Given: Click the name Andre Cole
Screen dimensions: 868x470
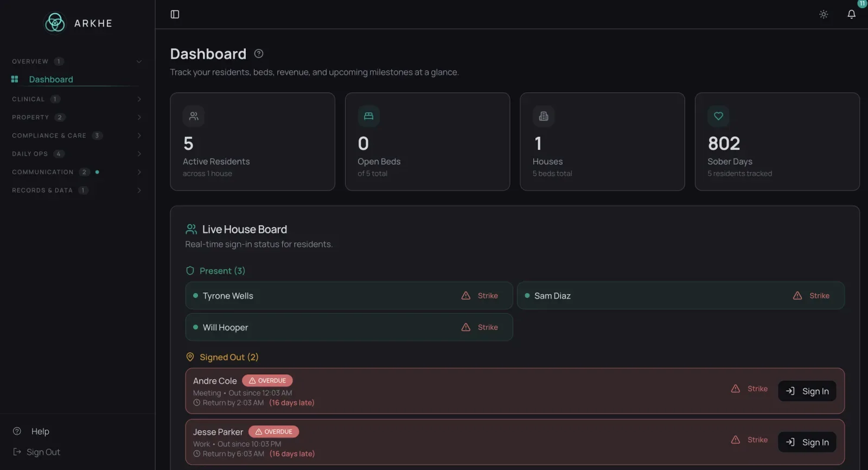Looking at the screenshot, I should 215,381.
